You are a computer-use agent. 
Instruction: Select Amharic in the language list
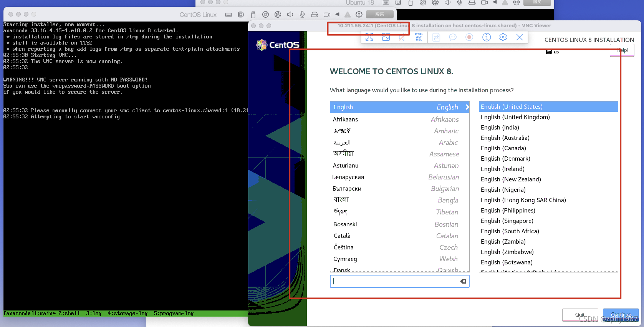coord(399,131)
